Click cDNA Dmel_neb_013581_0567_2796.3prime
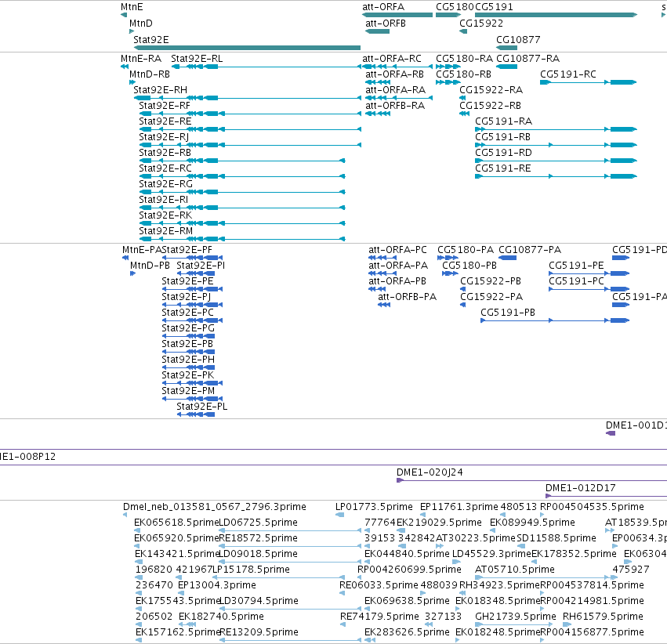This screenshot has height=644, width=667. (x=125, y=515)
